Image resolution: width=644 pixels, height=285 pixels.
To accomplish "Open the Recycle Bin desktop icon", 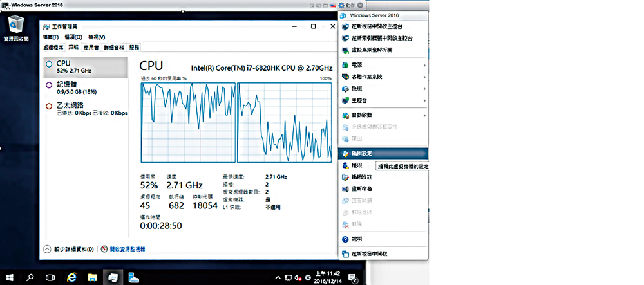I will 16,28.
